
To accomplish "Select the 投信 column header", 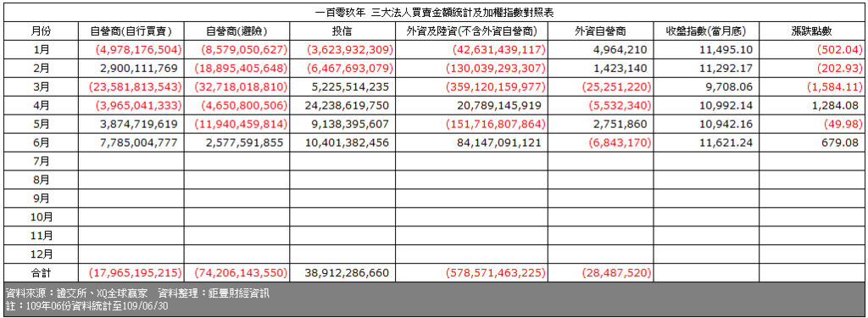I will (342, 31).
